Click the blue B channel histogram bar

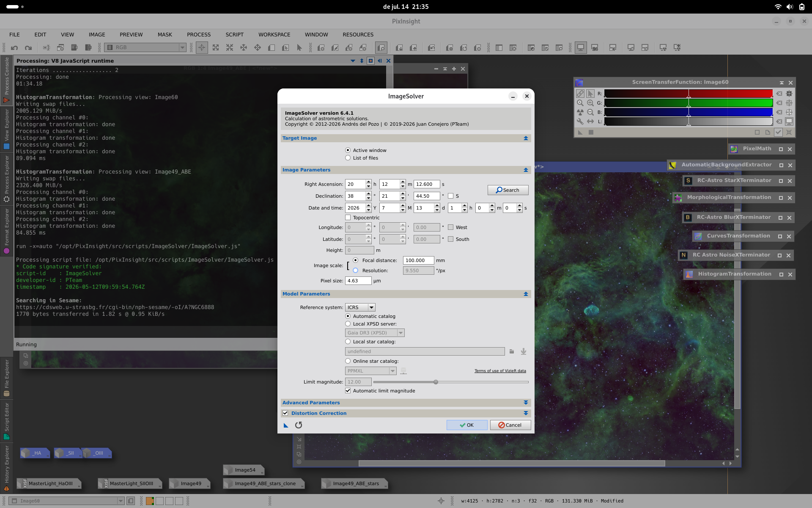(x=688, y=112)
